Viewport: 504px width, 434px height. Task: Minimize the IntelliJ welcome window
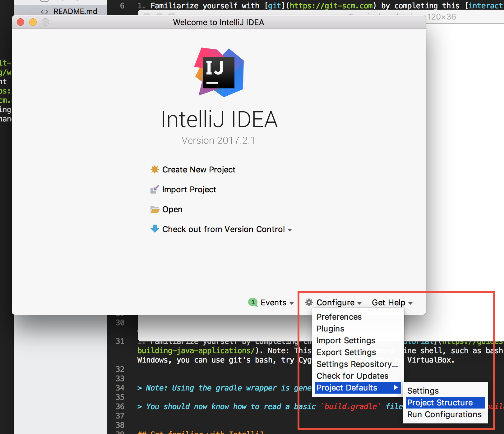[x=33, y=22]
